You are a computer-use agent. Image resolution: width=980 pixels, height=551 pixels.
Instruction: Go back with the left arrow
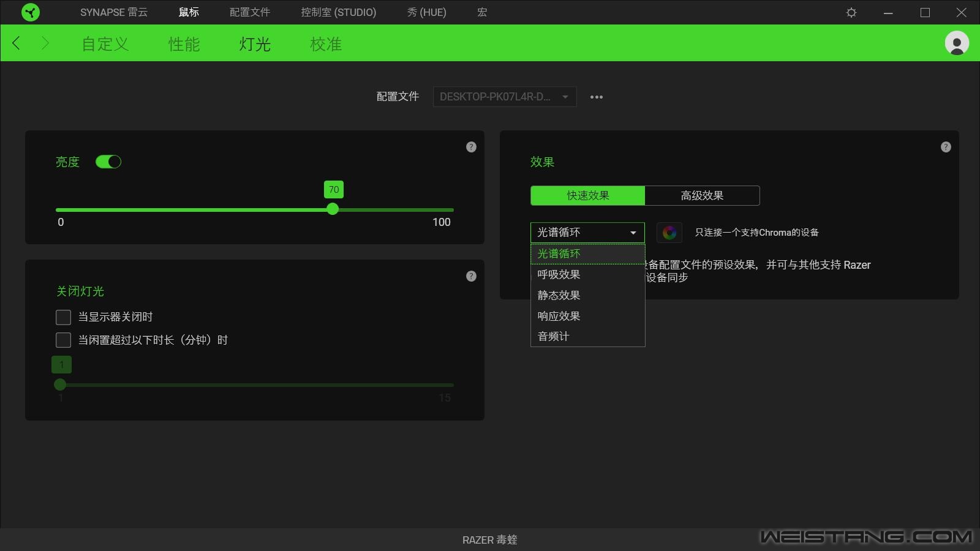pos(17,43)
